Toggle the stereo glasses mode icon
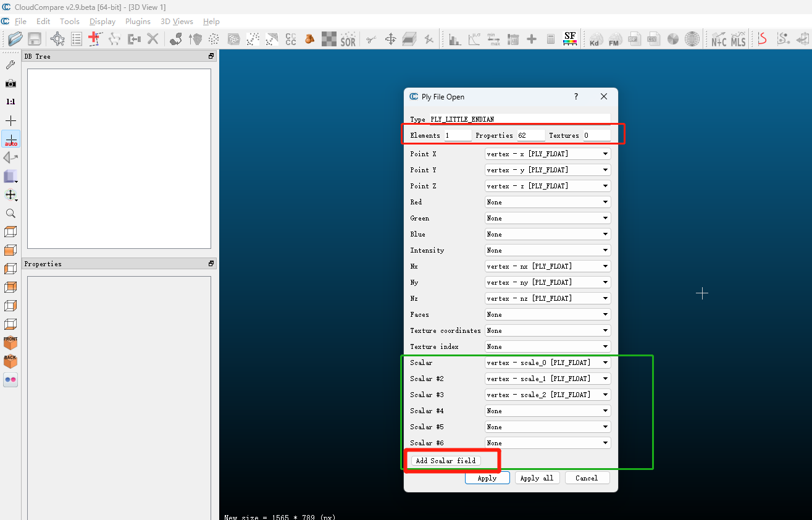 [x=10, y=380]
